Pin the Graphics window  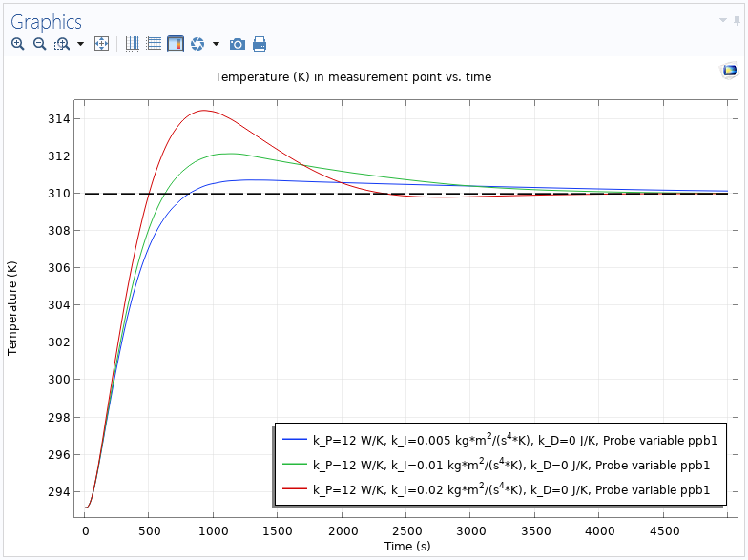736,20
